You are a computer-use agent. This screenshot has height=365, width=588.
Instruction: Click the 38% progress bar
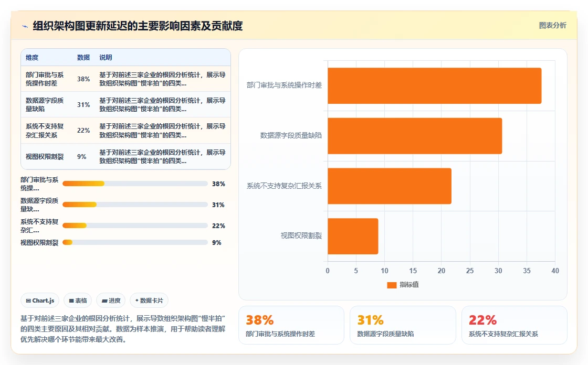135,184
